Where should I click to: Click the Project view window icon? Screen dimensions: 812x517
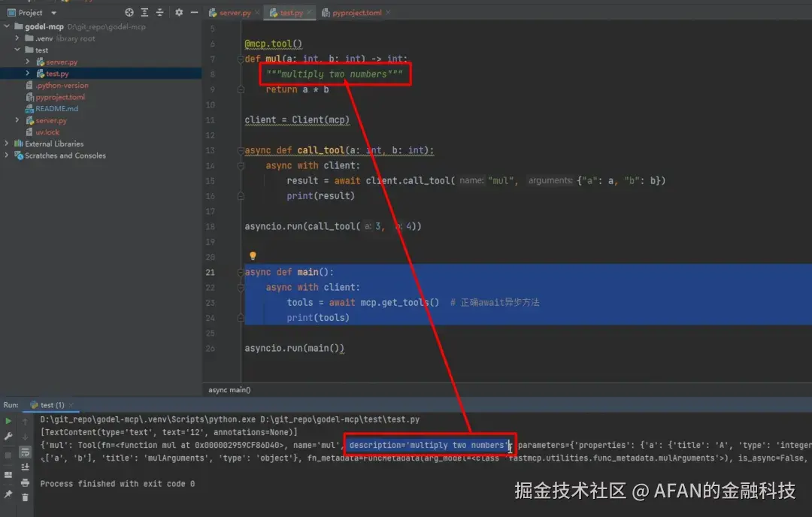tap(11, 13)
